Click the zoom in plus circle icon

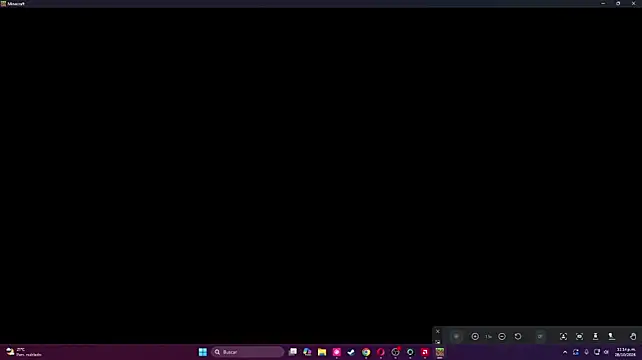[475, 336]
